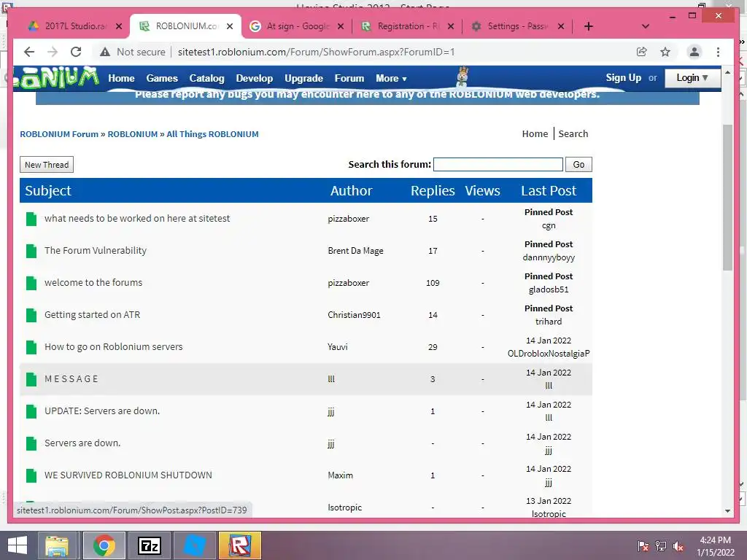The image size is (747, 560).
Task: Click green thread icon for M E S S A G E
Action: [x=31, y=379]
